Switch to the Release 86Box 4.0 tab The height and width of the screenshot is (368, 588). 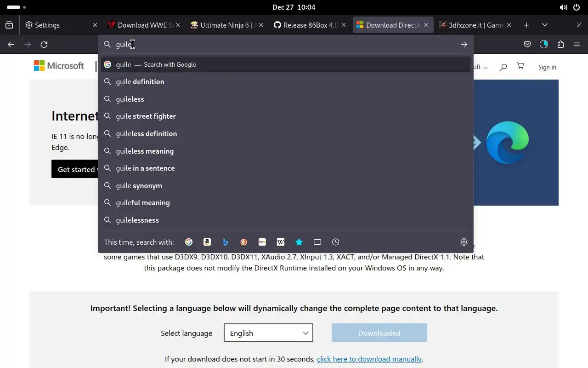click(x=310, y=25)
